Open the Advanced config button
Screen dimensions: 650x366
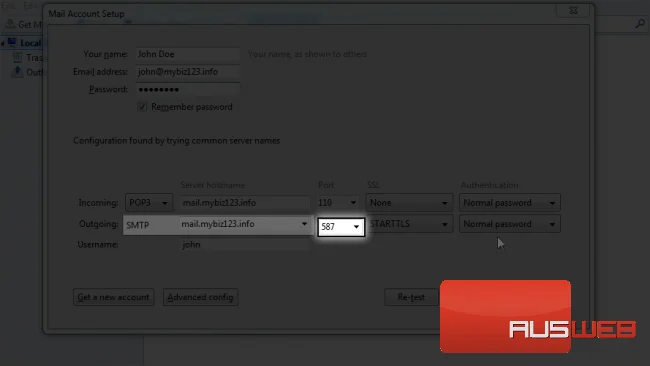[x=201, y=297]
